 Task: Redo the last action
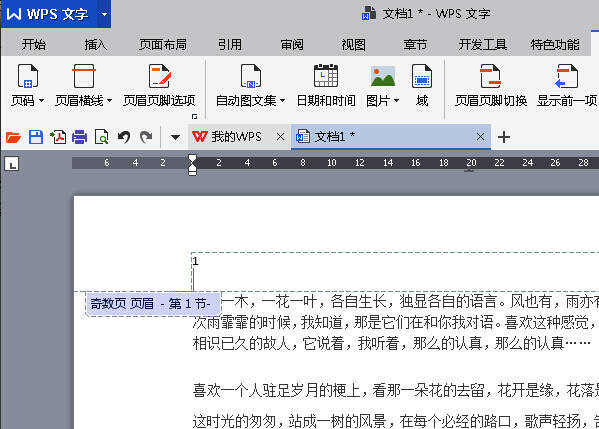point(146,137)
